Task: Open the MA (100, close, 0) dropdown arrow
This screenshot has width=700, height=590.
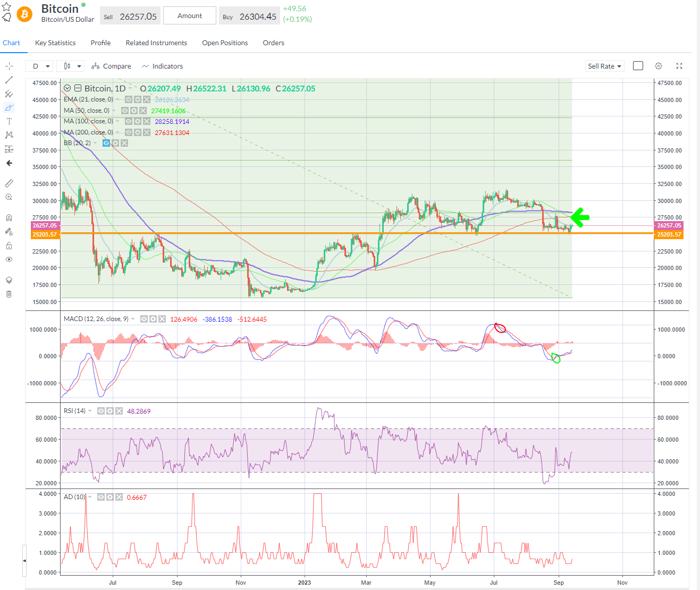Action: coord(117,121)
